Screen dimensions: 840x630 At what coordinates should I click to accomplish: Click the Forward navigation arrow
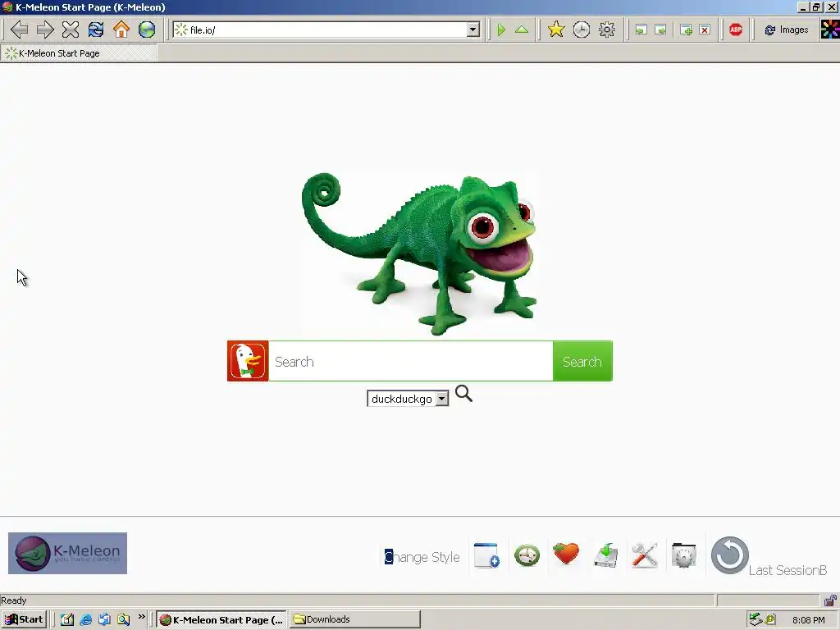coord(45,30)
